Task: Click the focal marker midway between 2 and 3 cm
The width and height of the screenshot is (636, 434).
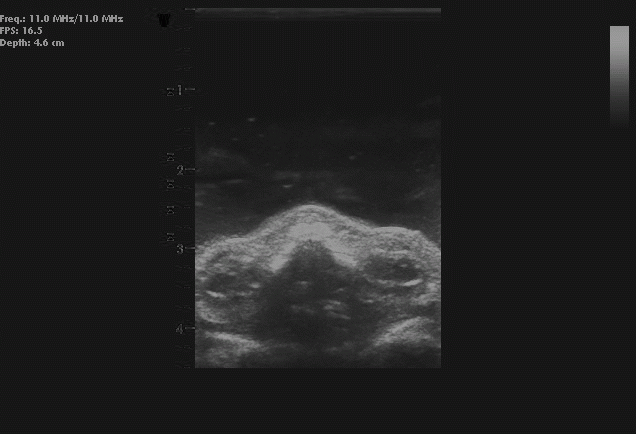Action: click(170, 210)
